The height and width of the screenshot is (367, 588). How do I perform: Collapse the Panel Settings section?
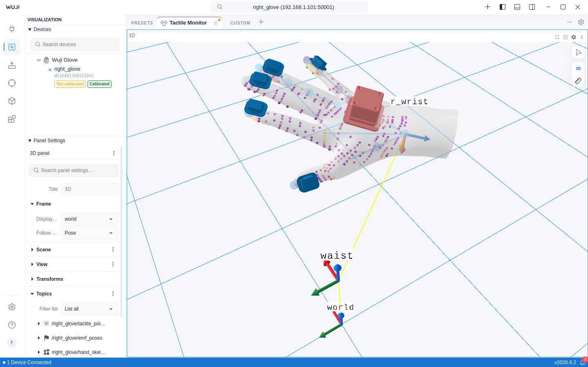(x=30, y=141)
